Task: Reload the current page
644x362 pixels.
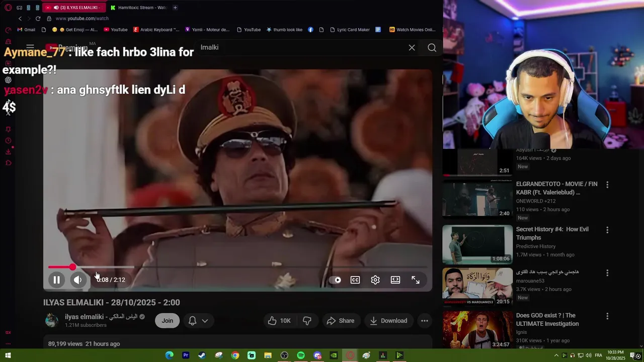Action: (38, 19)
